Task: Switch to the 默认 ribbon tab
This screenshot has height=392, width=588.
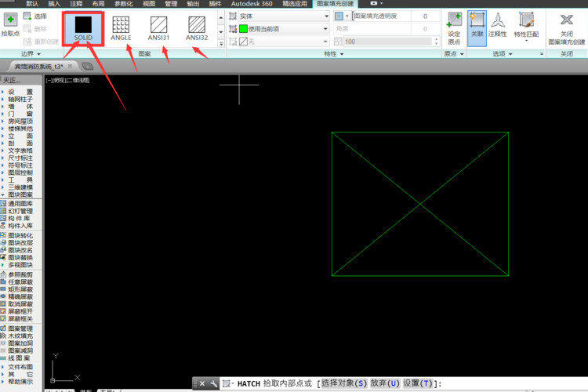Action: tap(32, 4)
